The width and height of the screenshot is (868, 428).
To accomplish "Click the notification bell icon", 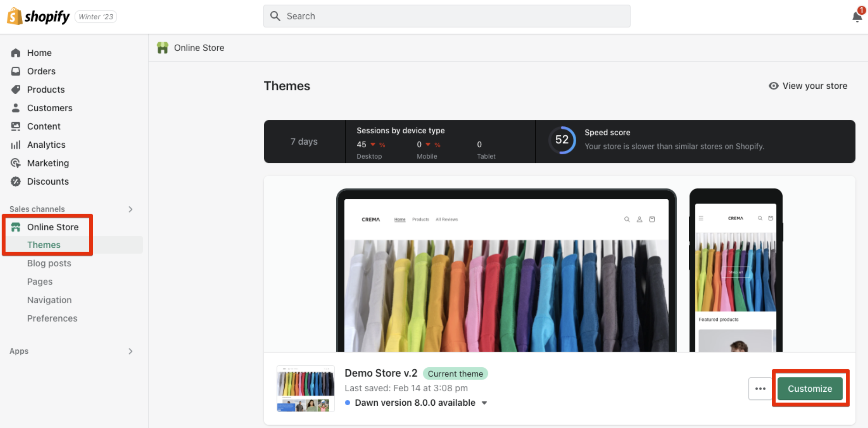I will pyautogui.click(x=856, y=17).
